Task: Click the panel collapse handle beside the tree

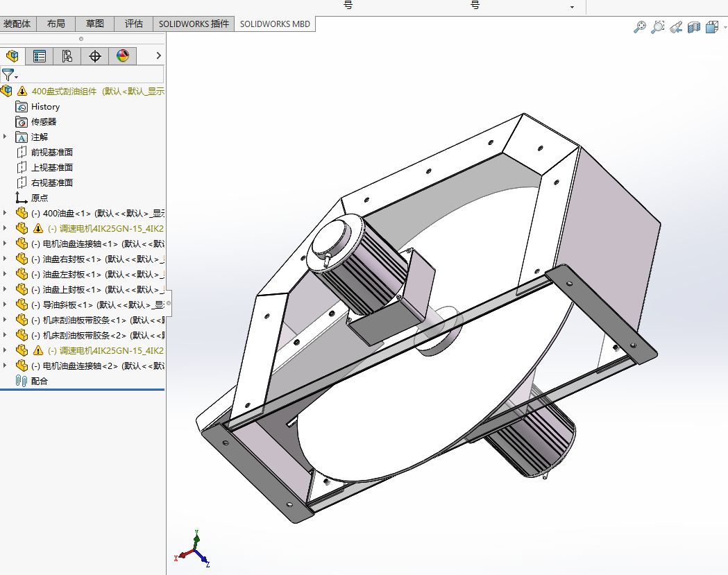Action: 169,303
